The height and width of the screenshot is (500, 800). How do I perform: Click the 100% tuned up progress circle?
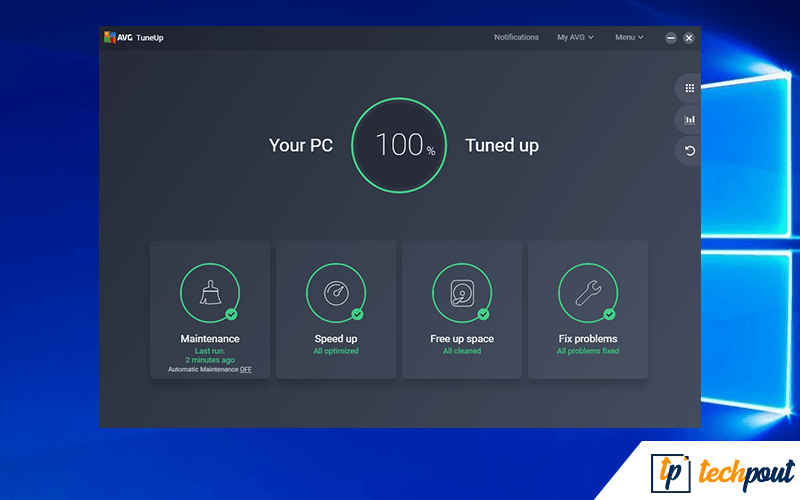tap(399, 145)
